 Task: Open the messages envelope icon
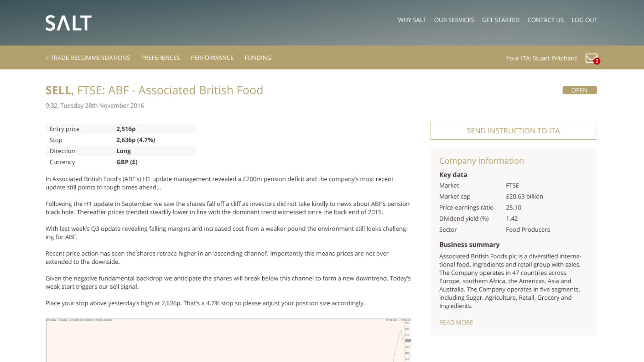[591, 58]
